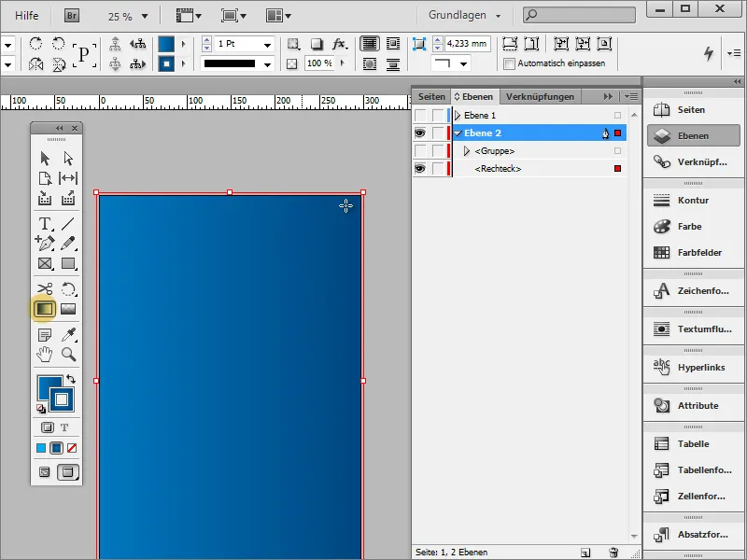Select the Type tool
This screenshot has height=560, width=747.
(44, 222)
